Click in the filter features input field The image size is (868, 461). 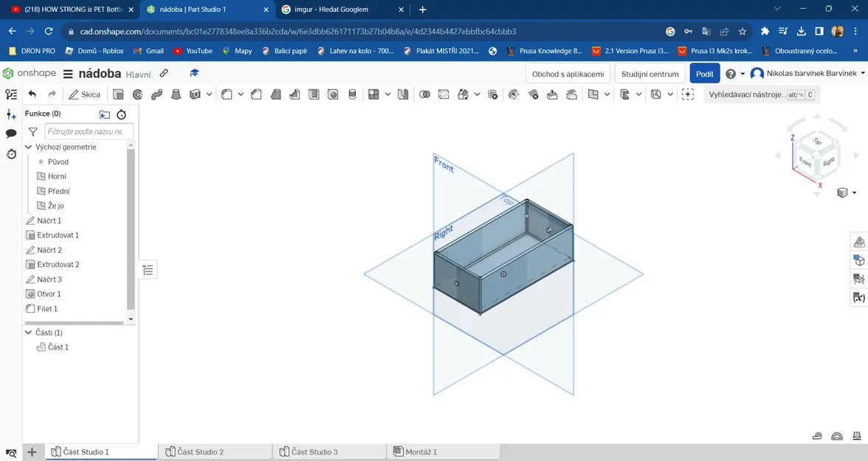[x=89, y=132]
